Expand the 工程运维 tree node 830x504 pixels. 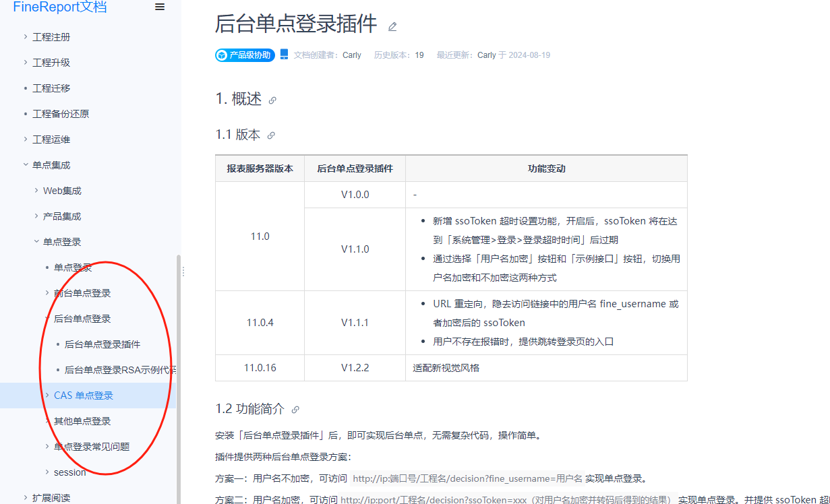point(26,139)
